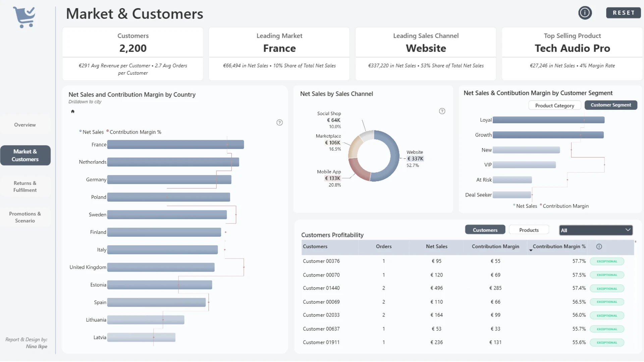644x362 pixels.
Task: Click info icon in Contribution Margin % header
Action: point(599,247)
